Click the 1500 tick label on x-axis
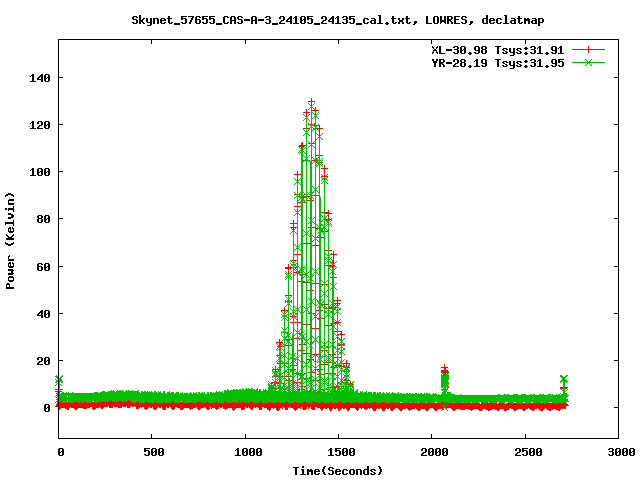The height and width of the screenshot is (480, 640). [341, 452]
